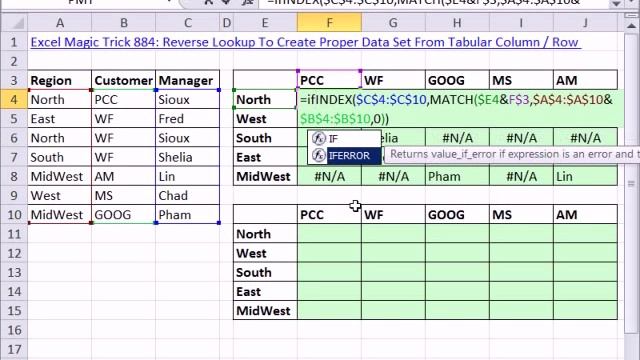
Task: Select column H header
Action: (457, 23)
